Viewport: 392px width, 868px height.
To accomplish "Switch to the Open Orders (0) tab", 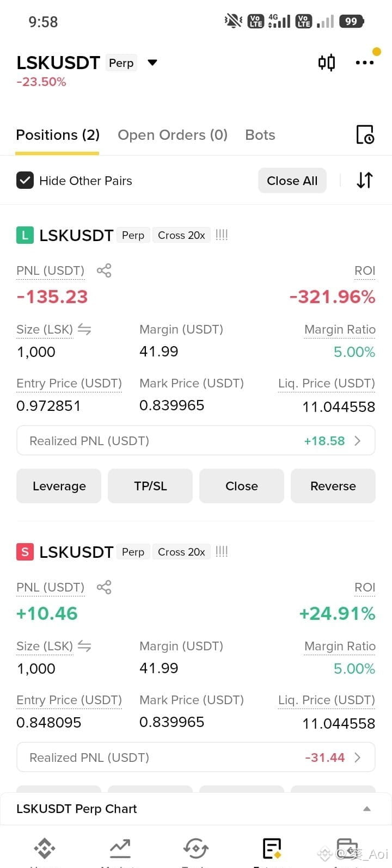I will [x=173, y=135].
